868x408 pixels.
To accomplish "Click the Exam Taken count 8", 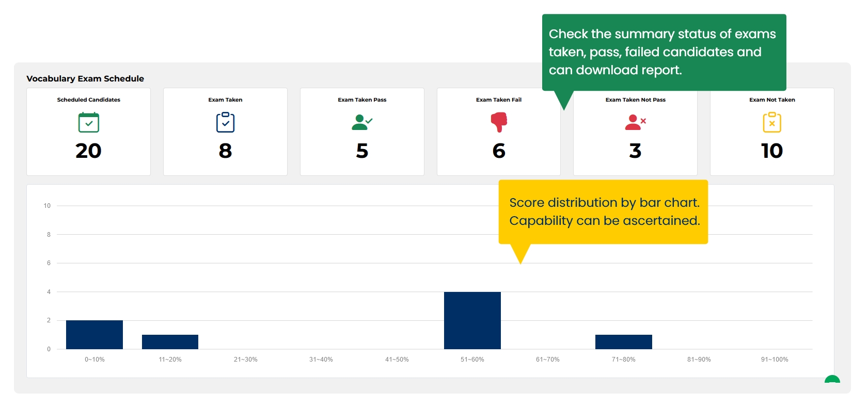I will click(x=225, y=151).
